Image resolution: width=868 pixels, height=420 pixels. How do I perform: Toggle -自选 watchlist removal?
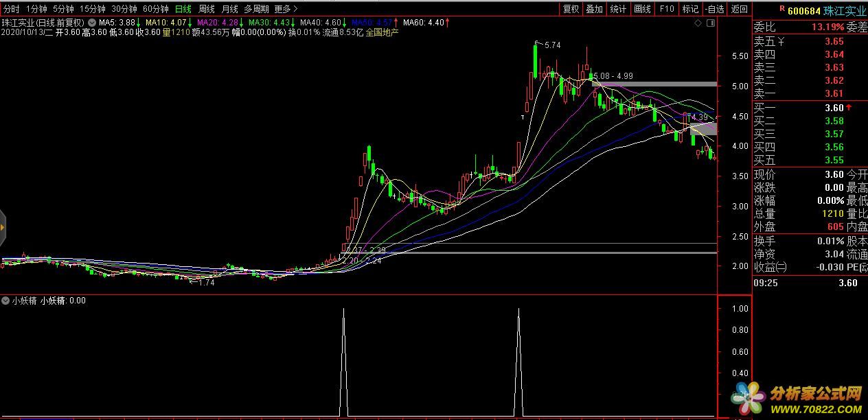coord(715,9)
